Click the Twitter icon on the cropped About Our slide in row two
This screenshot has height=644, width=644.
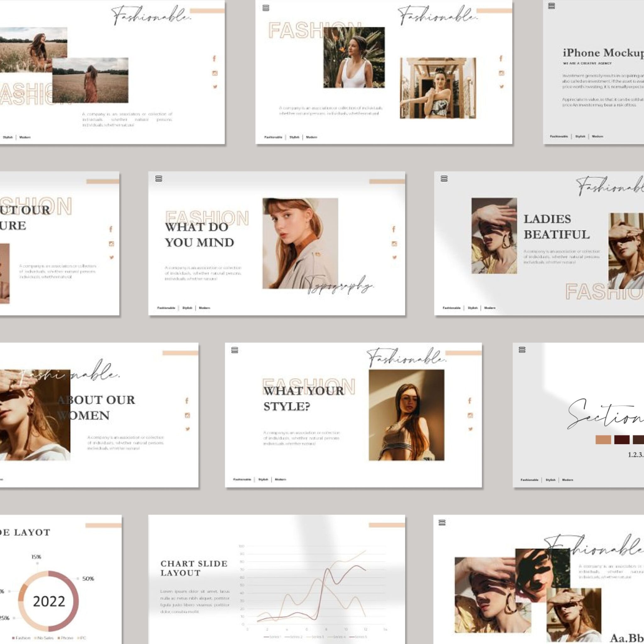pyautogui.click(x=112, y=257)
